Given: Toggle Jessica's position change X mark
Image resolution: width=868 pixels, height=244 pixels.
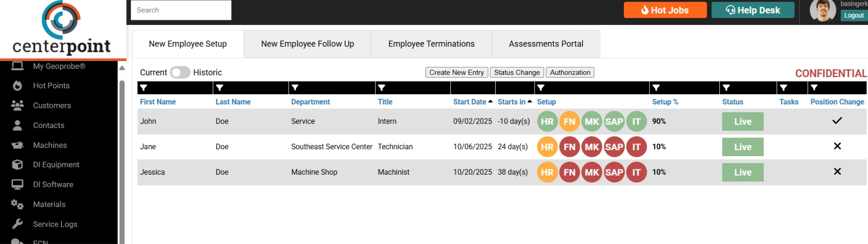Looking at the screenshot, I should [x=837, y=171].
